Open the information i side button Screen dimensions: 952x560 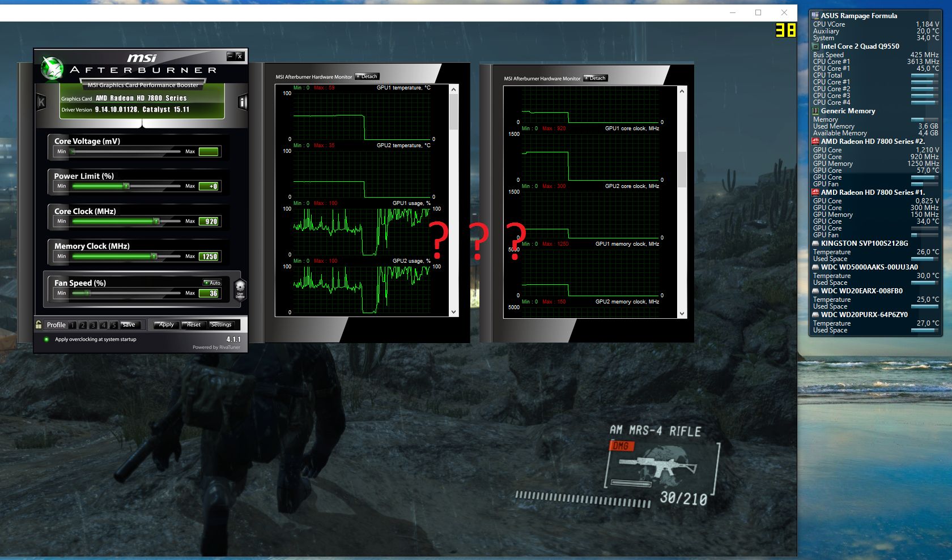pos(243,102)
